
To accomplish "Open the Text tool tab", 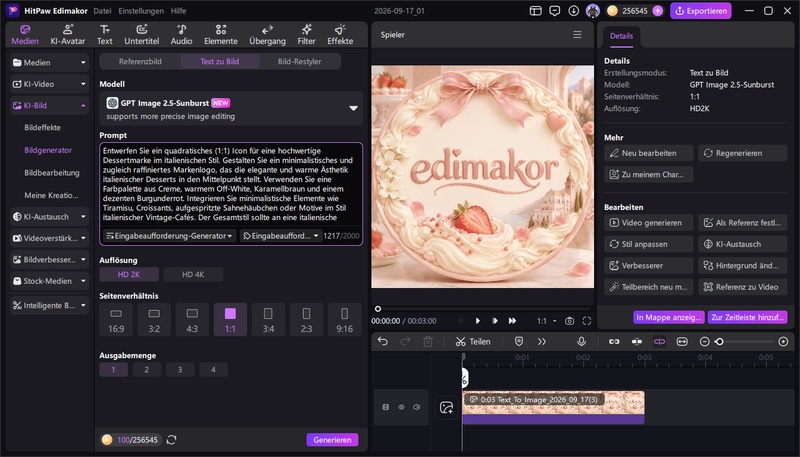I will point(105,35).
